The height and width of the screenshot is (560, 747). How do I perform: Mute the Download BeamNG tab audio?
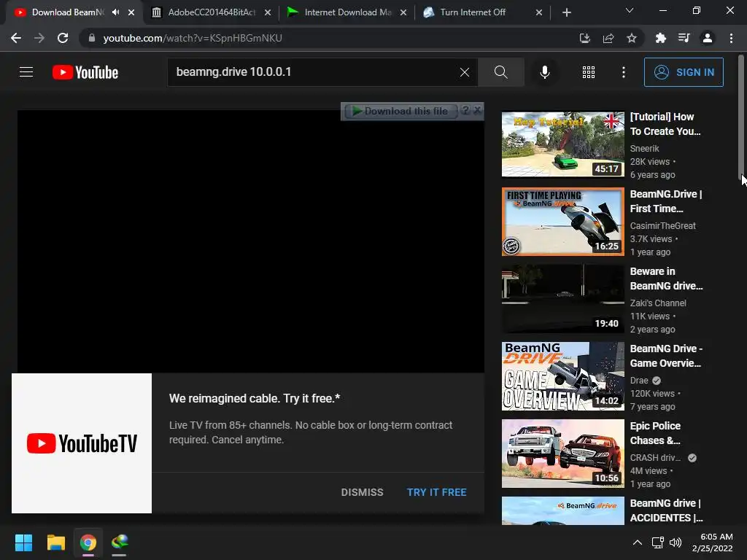[116, 12]
